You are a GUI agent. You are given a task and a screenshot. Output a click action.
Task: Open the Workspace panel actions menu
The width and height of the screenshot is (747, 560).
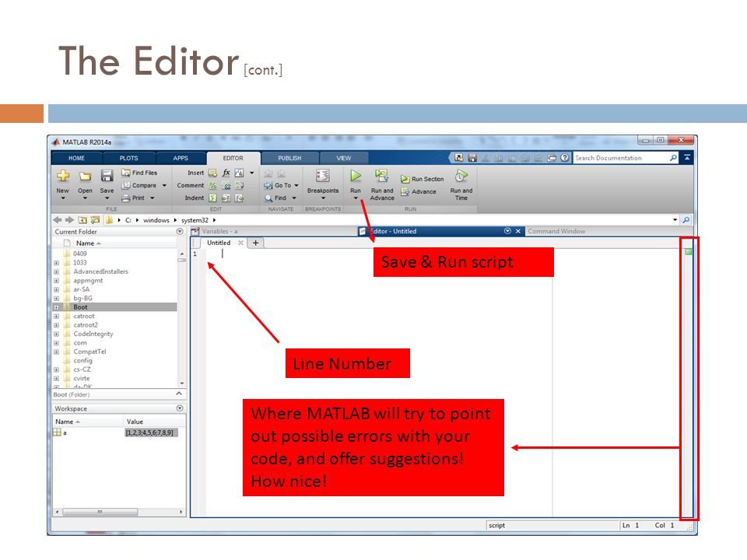pyautogui.click(x=180, y=408)
